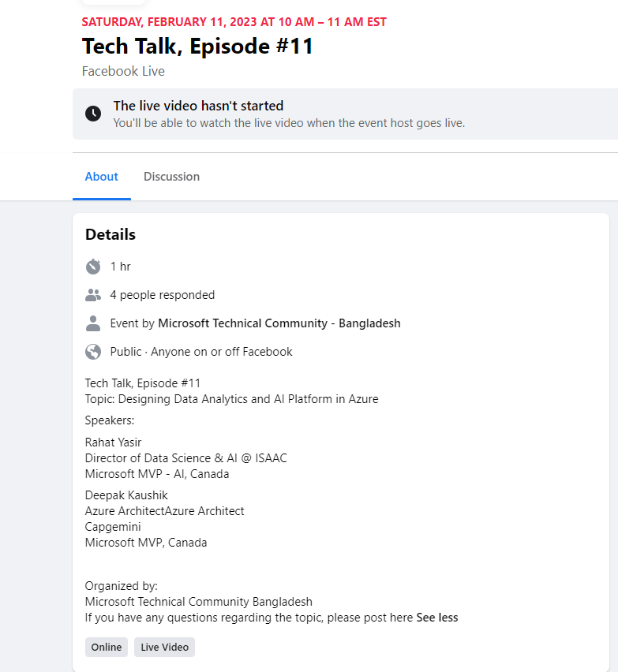Open Microsoft Technical Community - Bangladesh host link
Viewport: 618px width, 672px height.
tap(279, 323)
